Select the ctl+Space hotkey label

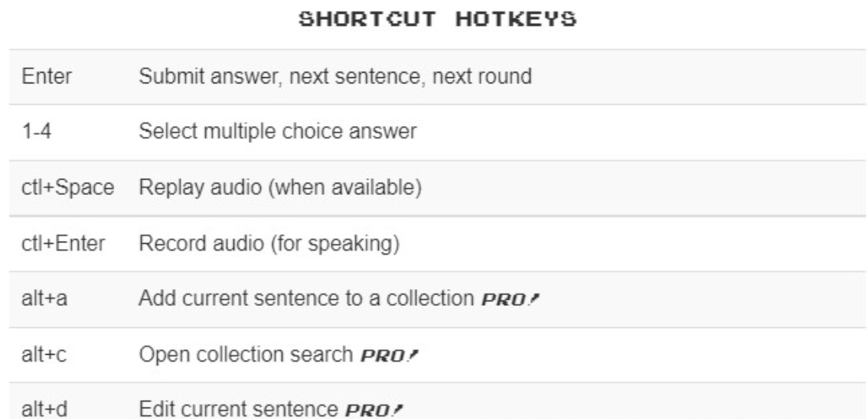(67, 189)
